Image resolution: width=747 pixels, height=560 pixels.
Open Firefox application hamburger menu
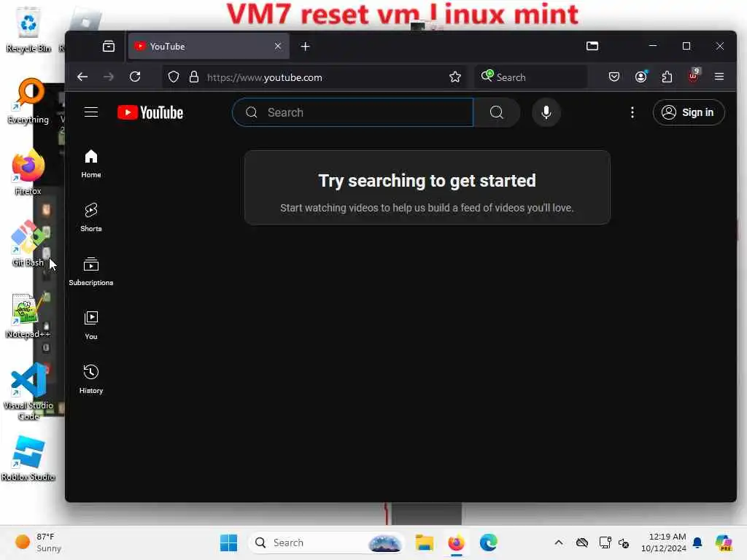(x=719, y=77)
